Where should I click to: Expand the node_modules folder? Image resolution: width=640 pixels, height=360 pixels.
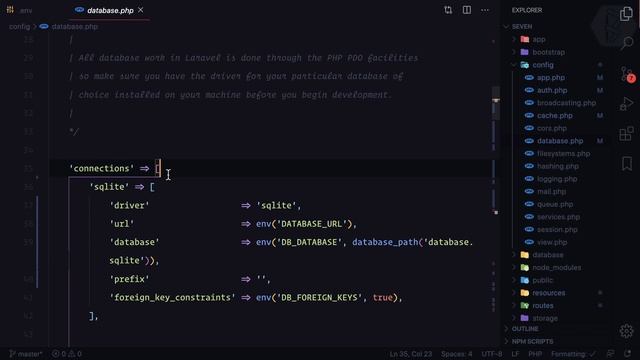[557, 268]
